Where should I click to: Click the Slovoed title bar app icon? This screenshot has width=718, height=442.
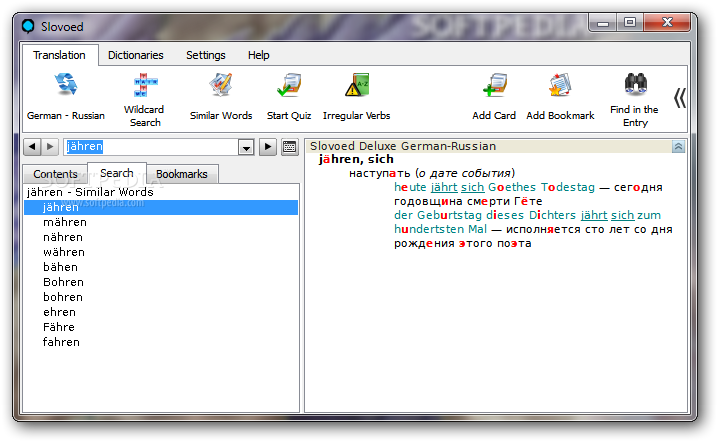(28, 27)
